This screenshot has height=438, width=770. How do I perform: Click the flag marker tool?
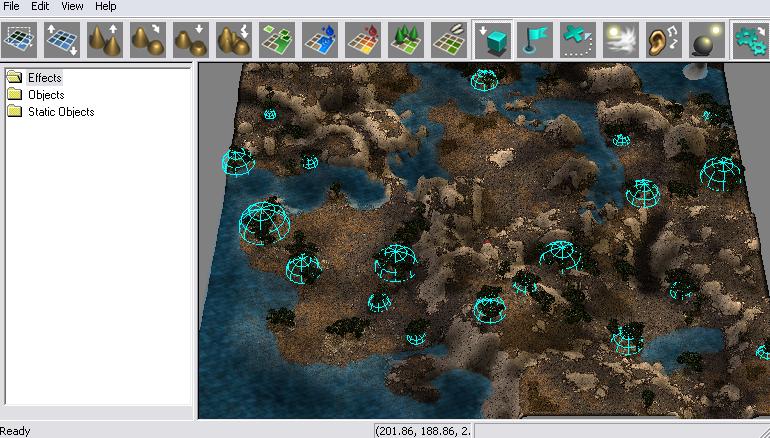point(536,39)
